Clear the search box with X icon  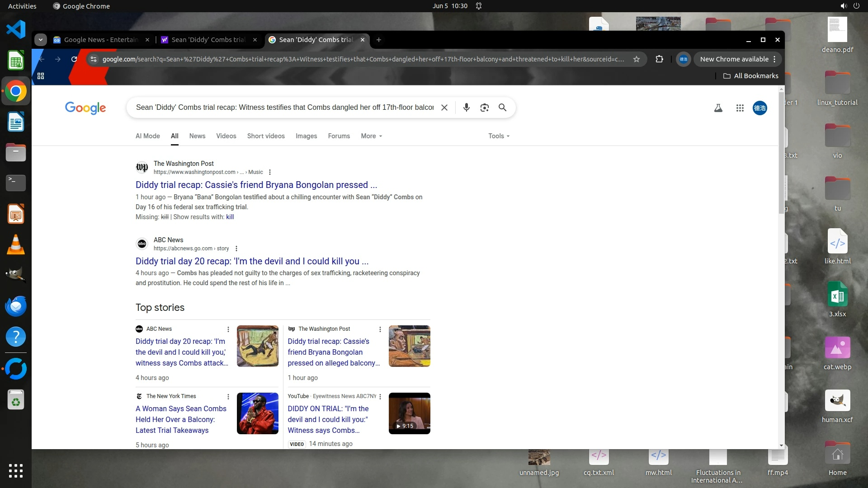pos(444,108)
